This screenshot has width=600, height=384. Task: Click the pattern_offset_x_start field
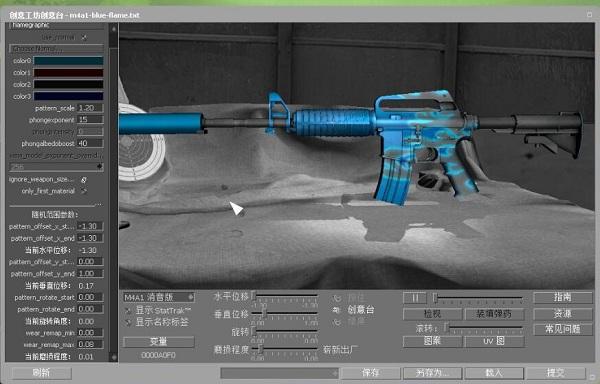[x=90, y=226]
